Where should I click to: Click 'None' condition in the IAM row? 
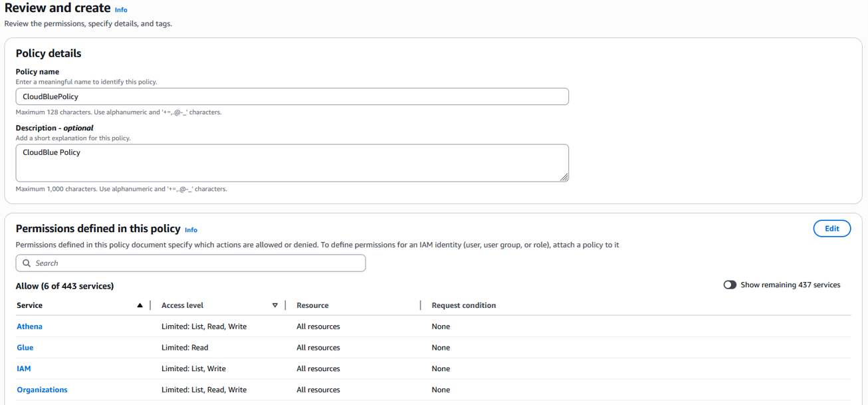point(441,368)
